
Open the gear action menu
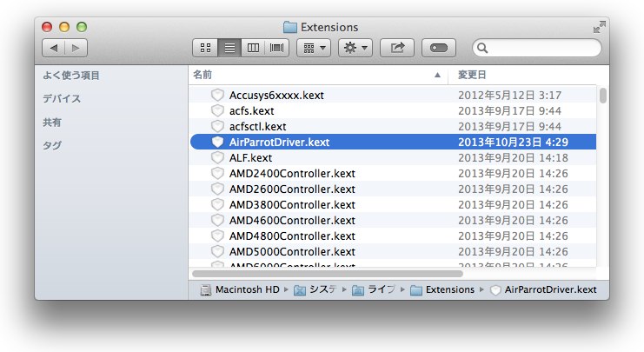[355, 48]
